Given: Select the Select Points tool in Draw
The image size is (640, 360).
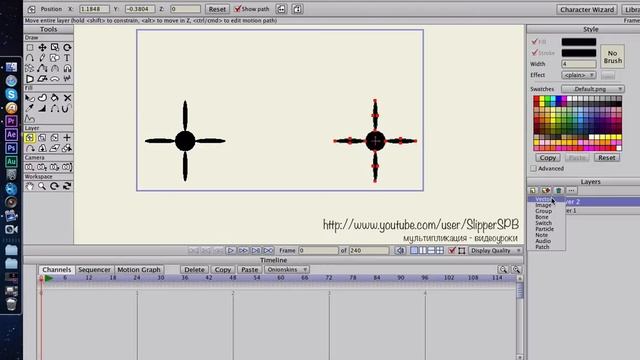Looking at the screenshot, I should tap(30, 47).
